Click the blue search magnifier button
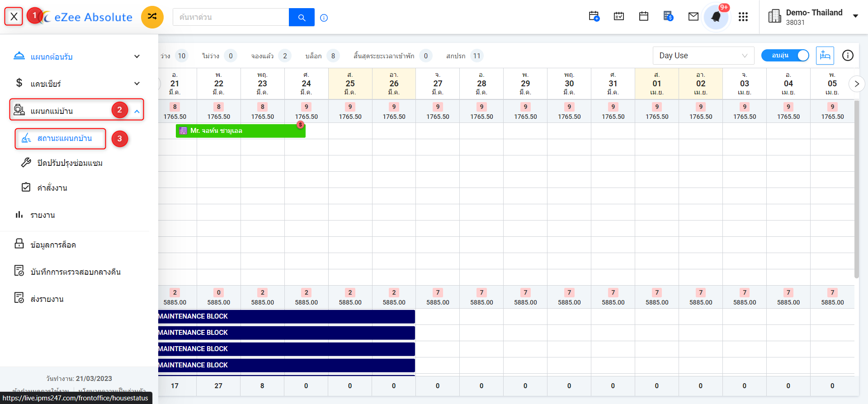 302,17
